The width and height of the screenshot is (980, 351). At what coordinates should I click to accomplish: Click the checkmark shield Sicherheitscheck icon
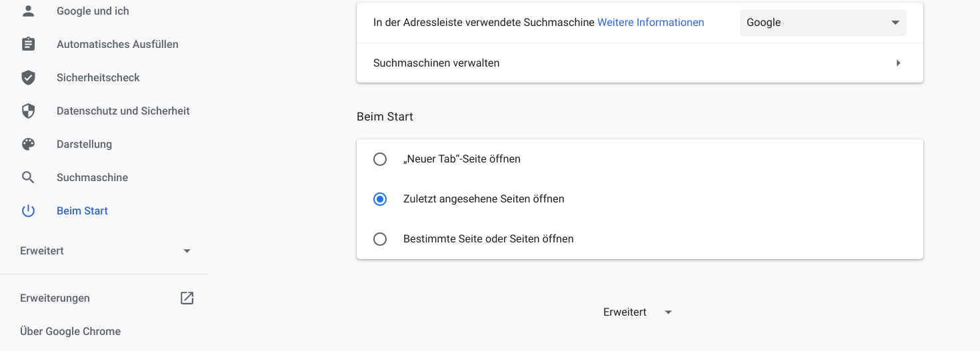click(x=28, y=77)
